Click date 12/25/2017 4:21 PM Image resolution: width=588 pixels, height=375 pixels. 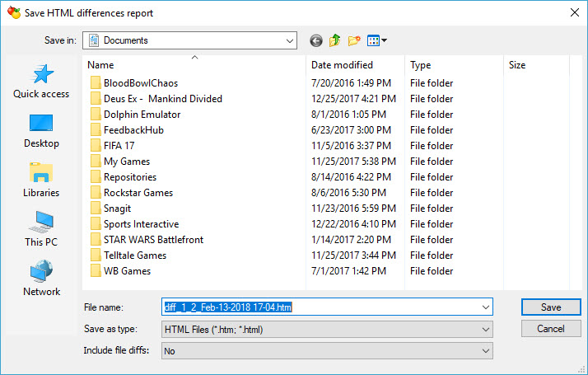[x=353, y=99]
